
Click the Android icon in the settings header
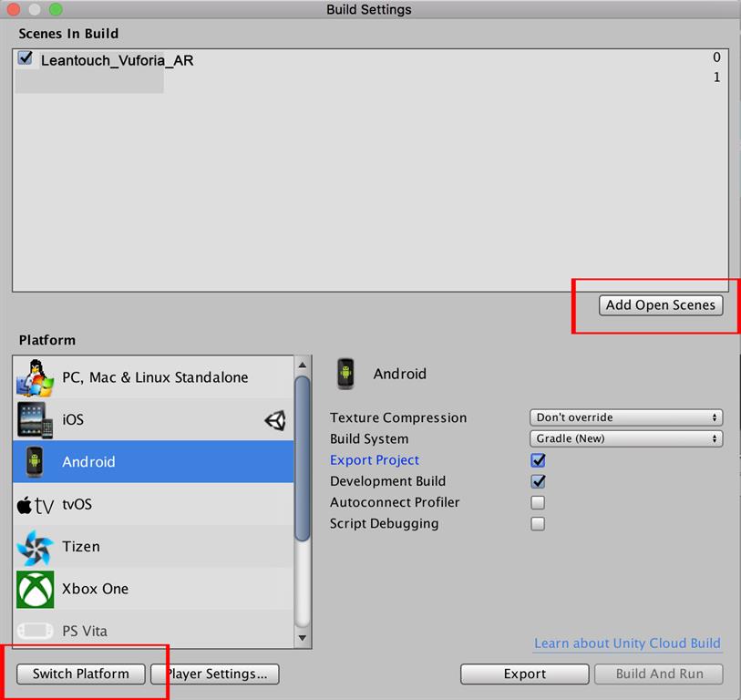coord(345,374)
